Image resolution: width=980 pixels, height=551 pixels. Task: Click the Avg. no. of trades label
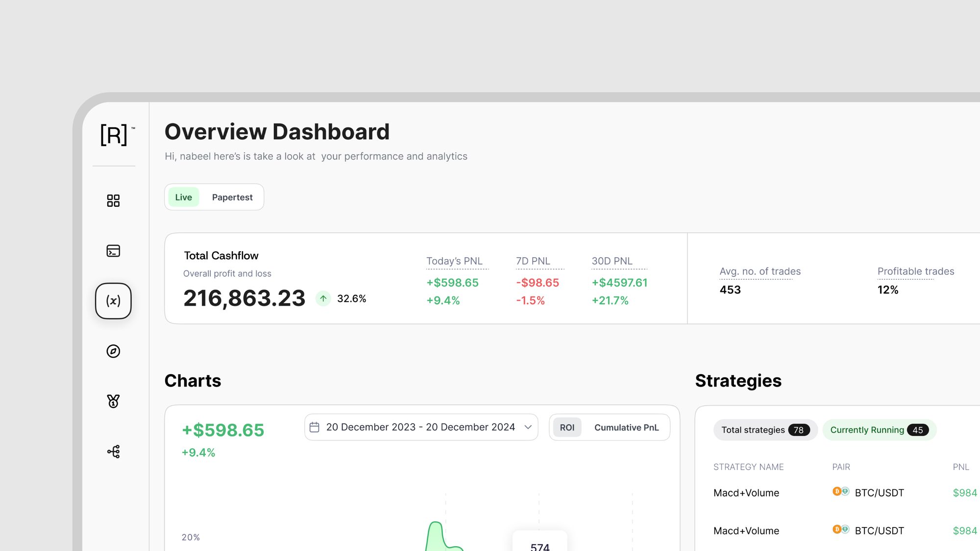(x=760, y=271)
